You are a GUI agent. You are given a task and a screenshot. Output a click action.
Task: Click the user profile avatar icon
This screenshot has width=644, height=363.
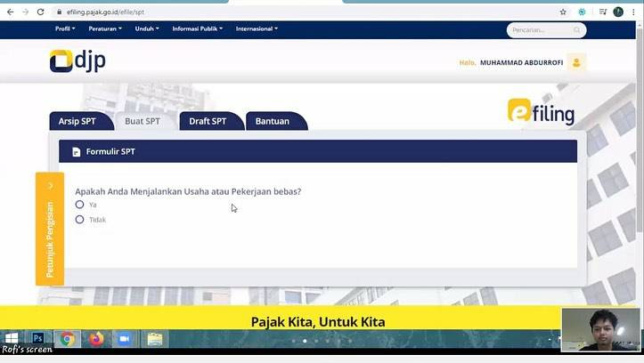577,62
